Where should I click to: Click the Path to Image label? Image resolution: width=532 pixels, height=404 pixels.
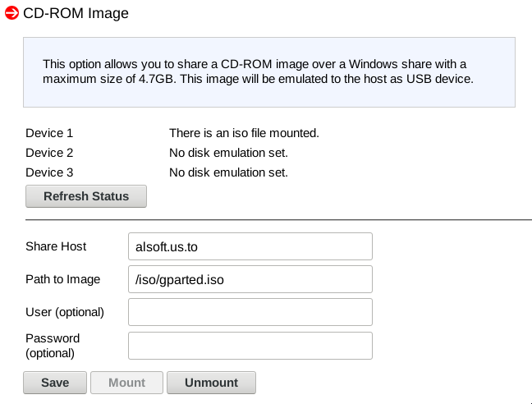(x=62, y=279)
